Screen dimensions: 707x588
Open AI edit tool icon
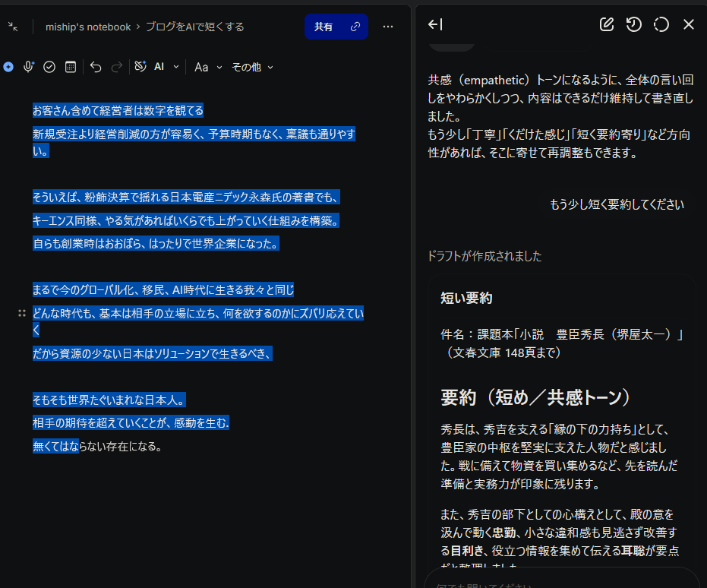pyautogui.click(x=140, y=67)
